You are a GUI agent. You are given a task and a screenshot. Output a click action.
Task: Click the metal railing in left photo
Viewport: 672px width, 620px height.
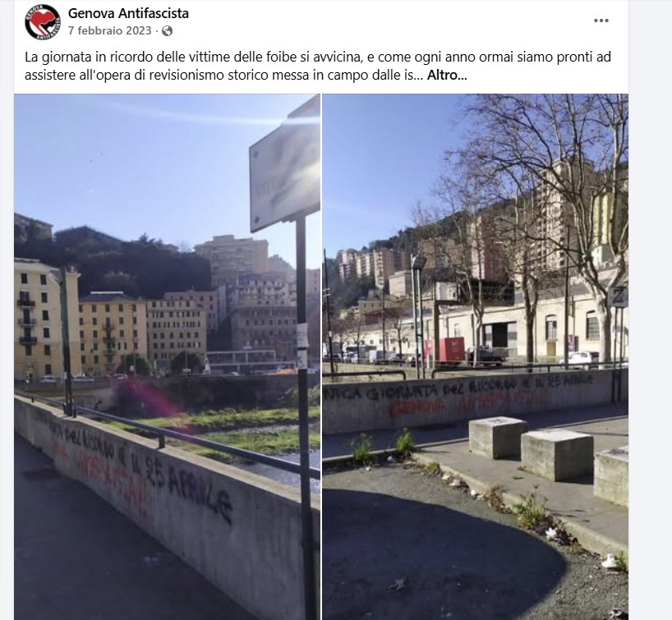(172, 433)
